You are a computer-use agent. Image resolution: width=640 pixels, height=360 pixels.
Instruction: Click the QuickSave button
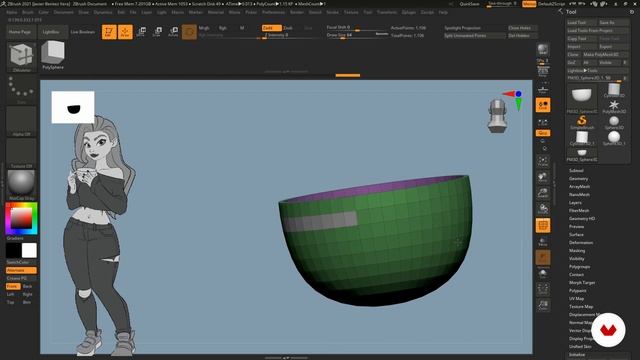click(469, 4)
